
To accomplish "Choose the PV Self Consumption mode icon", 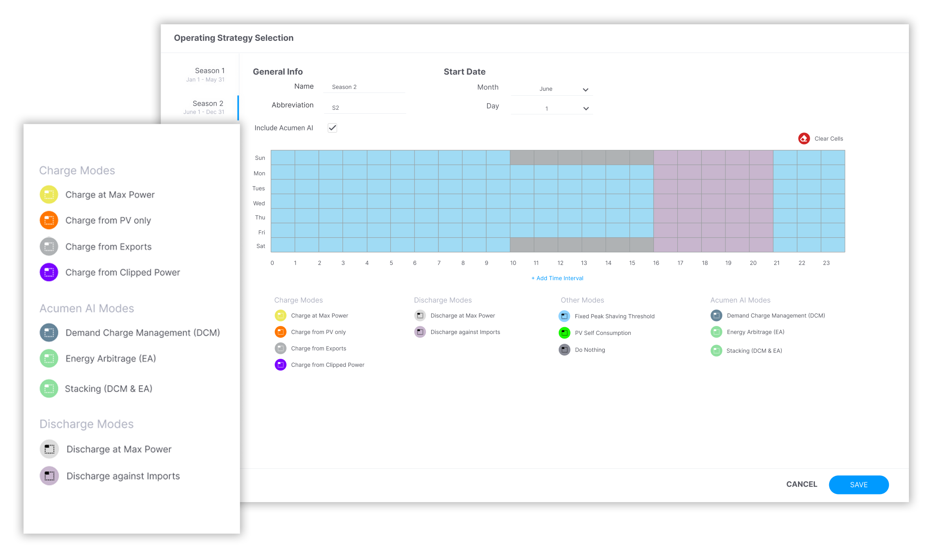I will point(564,332).
